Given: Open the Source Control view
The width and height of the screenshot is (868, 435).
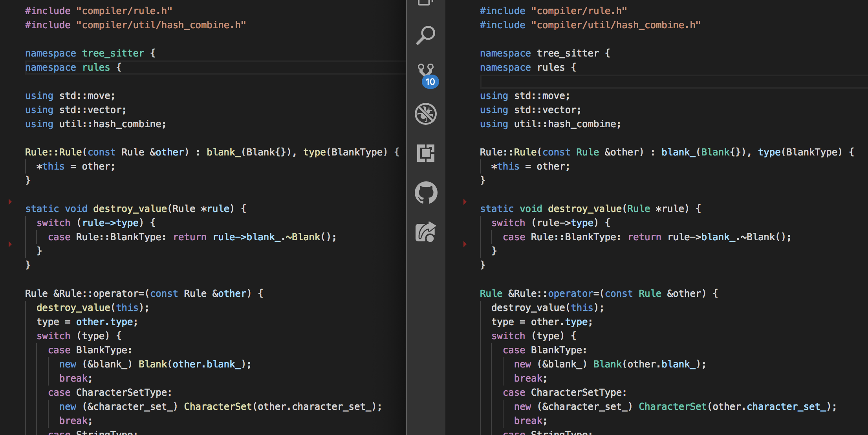Looking at the screenshot, I should [425, 71].
